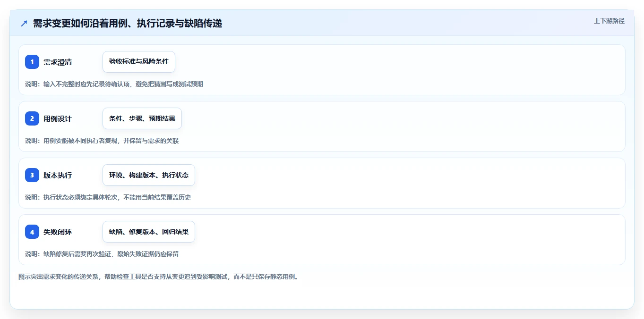The width and height of the screenshot is (644, 319).
Task: Click the 需求澄清 step title
Action: click(58, 62)
